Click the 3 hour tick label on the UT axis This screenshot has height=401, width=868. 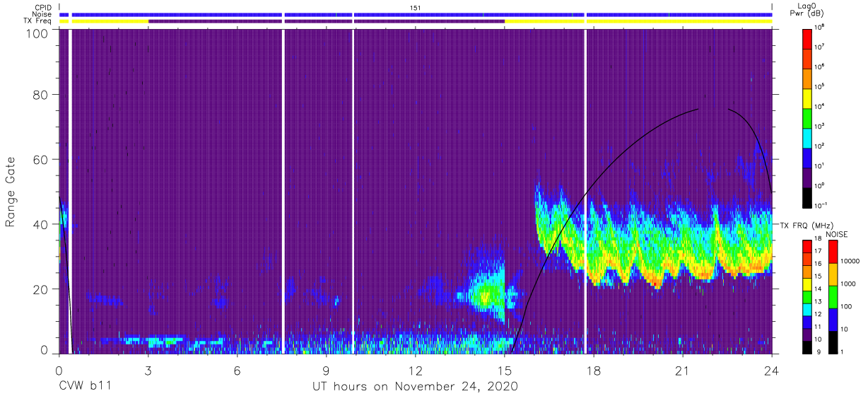[x=148, y=369]
